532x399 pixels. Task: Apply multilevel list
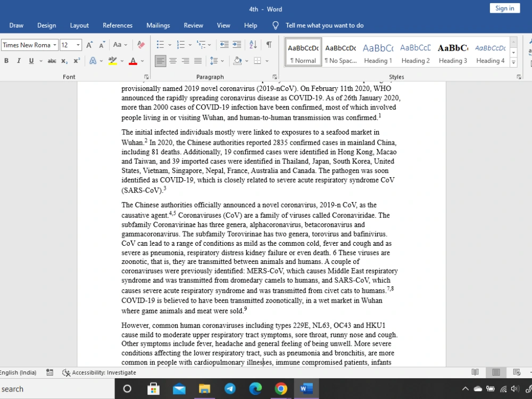click(x=201, y=45)
